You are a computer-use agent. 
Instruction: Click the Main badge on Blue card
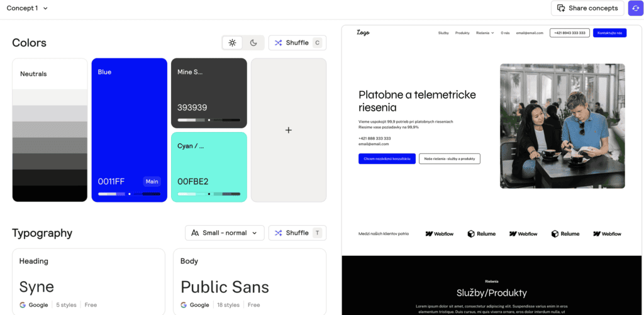pos(152,182)
